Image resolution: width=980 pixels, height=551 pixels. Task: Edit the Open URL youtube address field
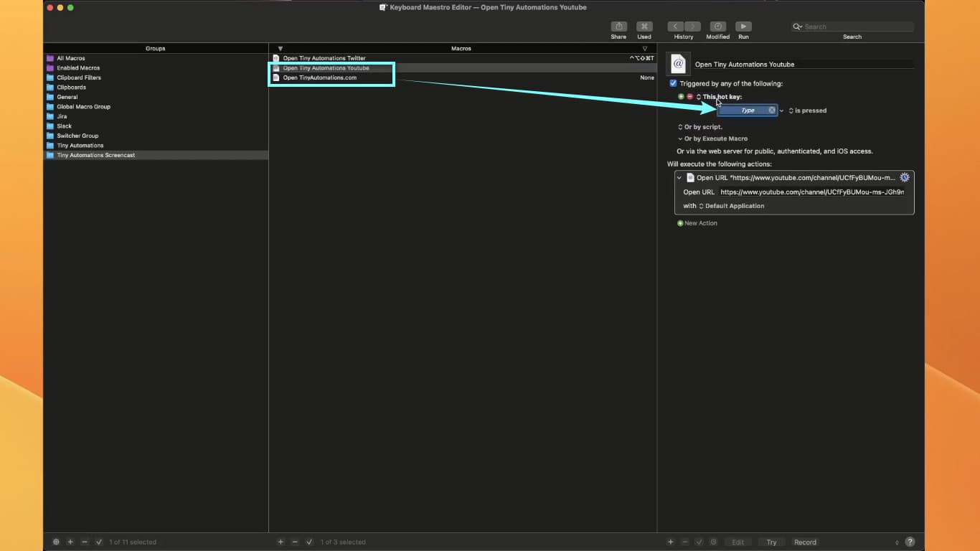(812, 192)
